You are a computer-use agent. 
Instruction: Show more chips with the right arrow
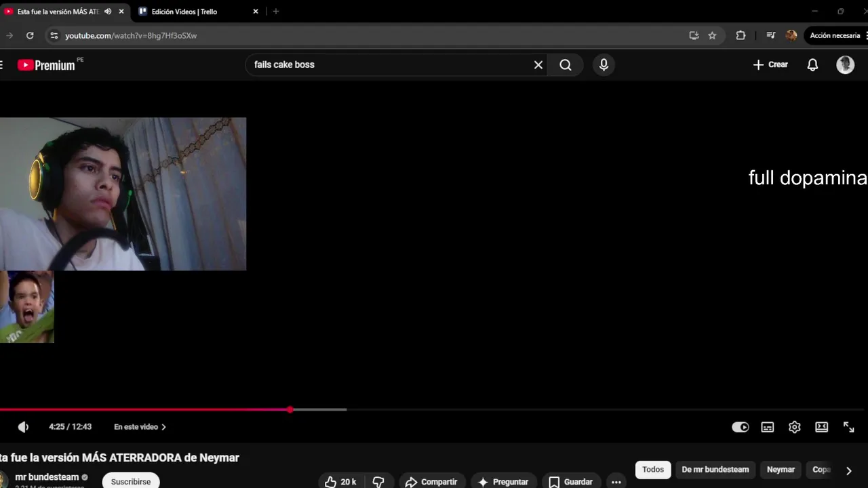tap(848, 470)
